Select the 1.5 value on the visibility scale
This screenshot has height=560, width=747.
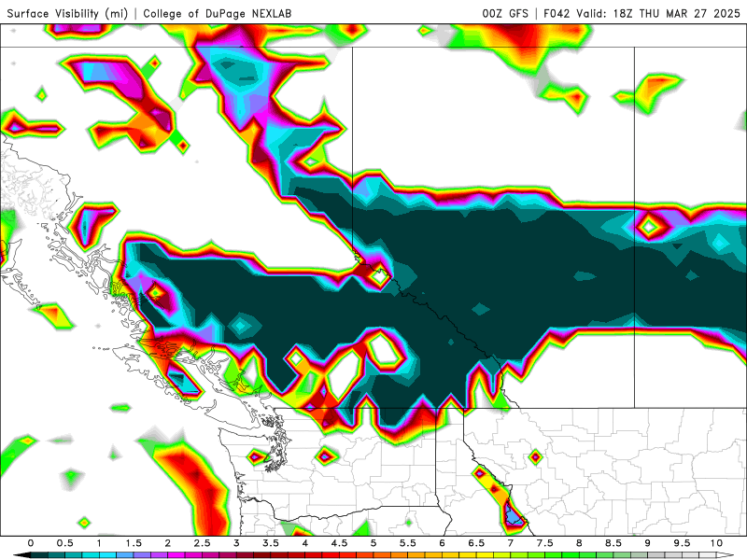point(134,543)
